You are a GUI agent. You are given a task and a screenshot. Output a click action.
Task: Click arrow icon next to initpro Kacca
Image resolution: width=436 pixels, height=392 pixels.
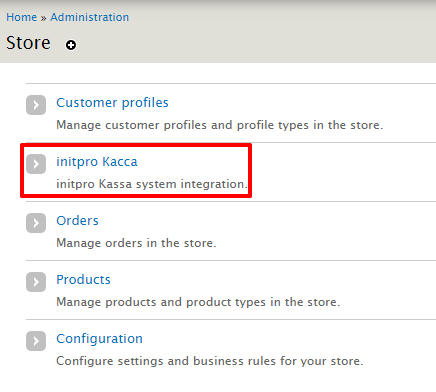click(x=36, y=164)
